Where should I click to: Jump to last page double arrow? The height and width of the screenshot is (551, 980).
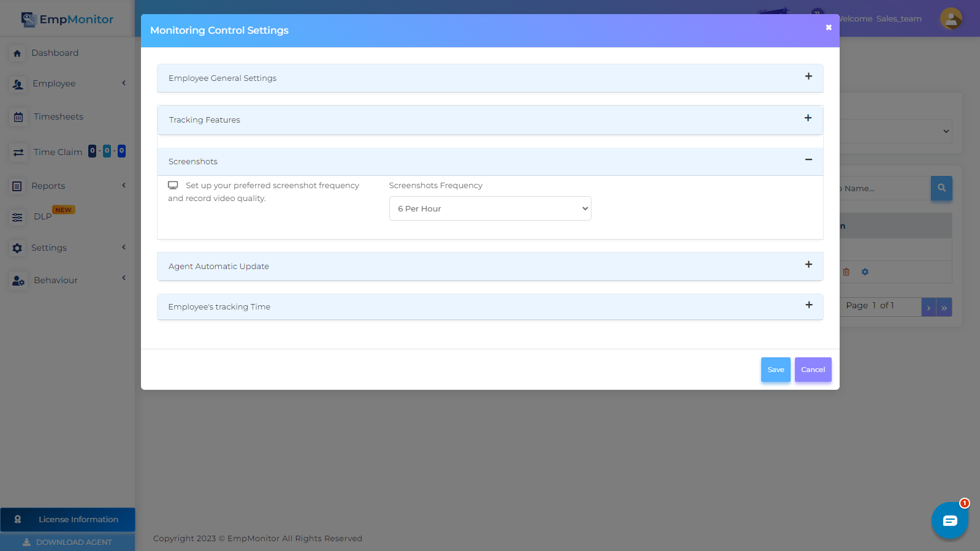click(944, 308)
